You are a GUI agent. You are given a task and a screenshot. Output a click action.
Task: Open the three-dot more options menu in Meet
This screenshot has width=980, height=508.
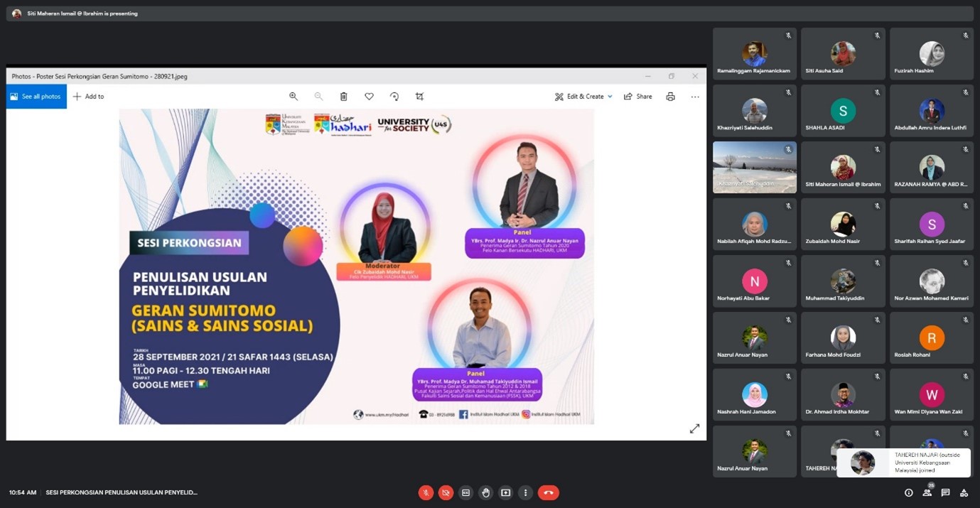pos(525,492)
